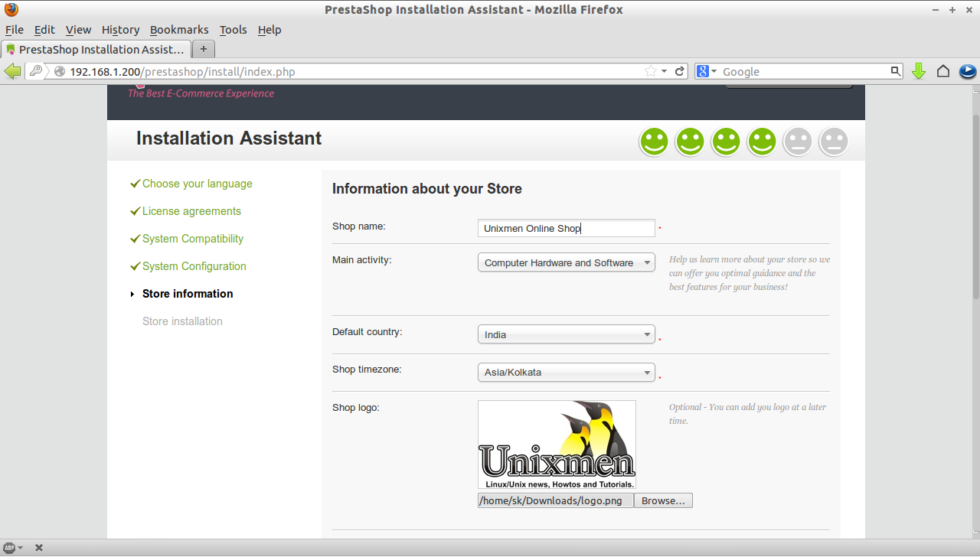
Task: Click the first green smiley step icon
Action: click(x=654, y=142)
